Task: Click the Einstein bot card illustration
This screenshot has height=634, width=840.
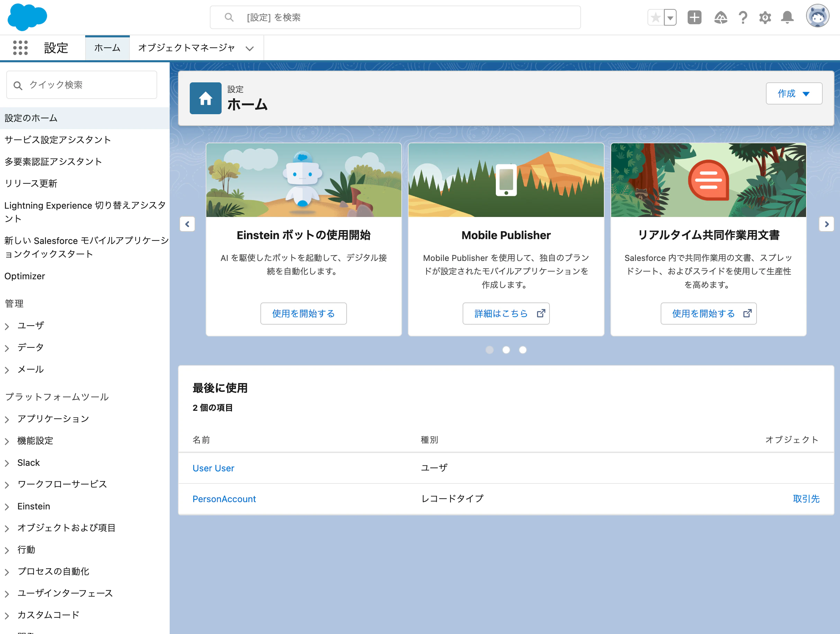Action: click(303, 180)
